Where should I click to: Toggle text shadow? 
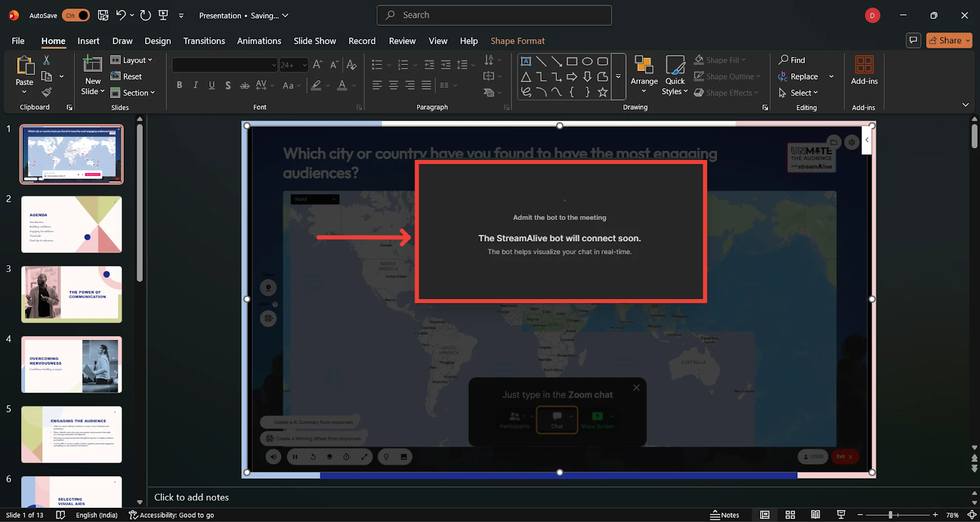tap(228, 85)
